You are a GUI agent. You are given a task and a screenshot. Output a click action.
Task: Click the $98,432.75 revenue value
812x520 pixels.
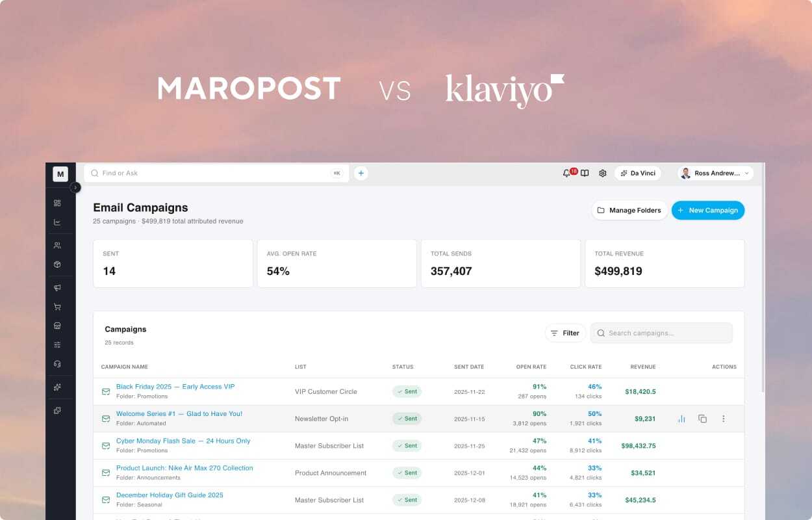639,446
